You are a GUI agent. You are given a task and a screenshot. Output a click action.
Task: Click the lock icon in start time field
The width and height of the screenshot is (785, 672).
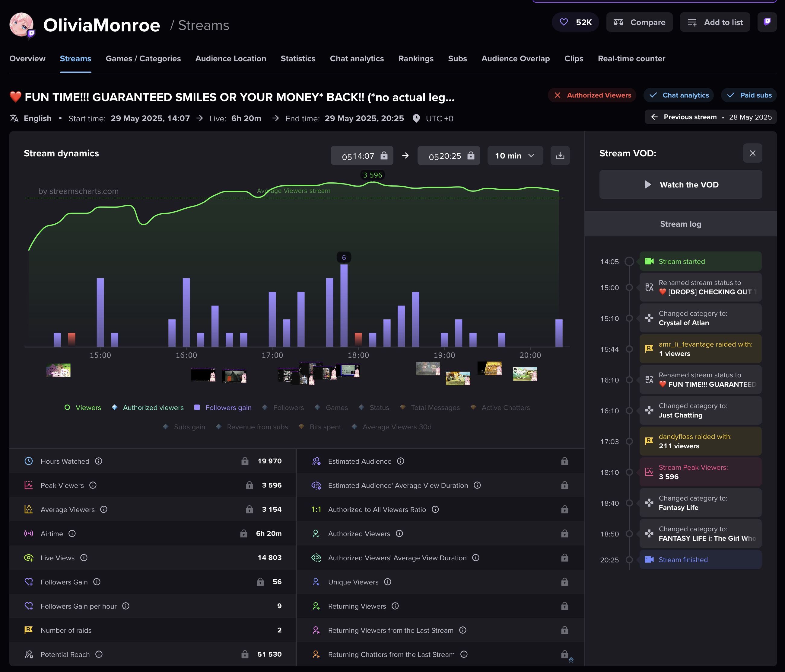[x=384, y=155]
